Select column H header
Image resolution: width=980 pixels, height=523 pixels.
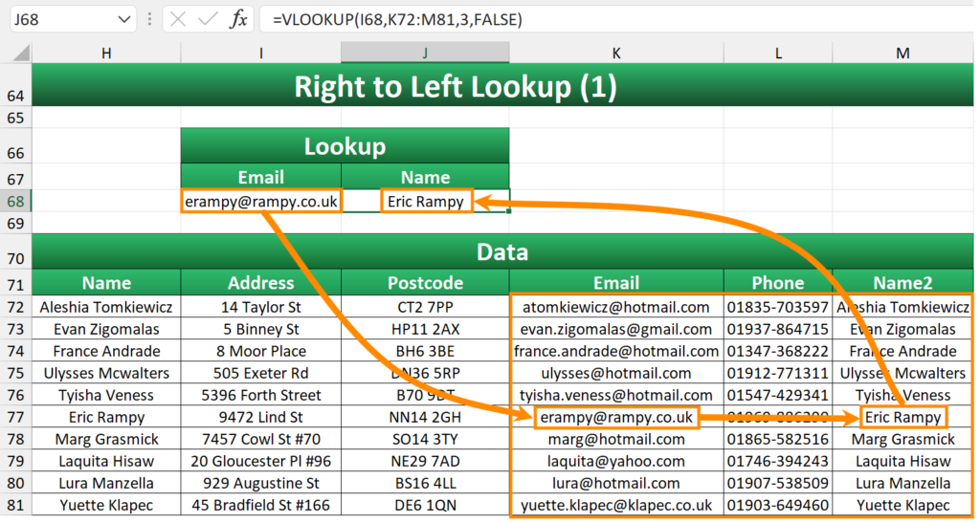pyautogui.click(x=105, y=53)
